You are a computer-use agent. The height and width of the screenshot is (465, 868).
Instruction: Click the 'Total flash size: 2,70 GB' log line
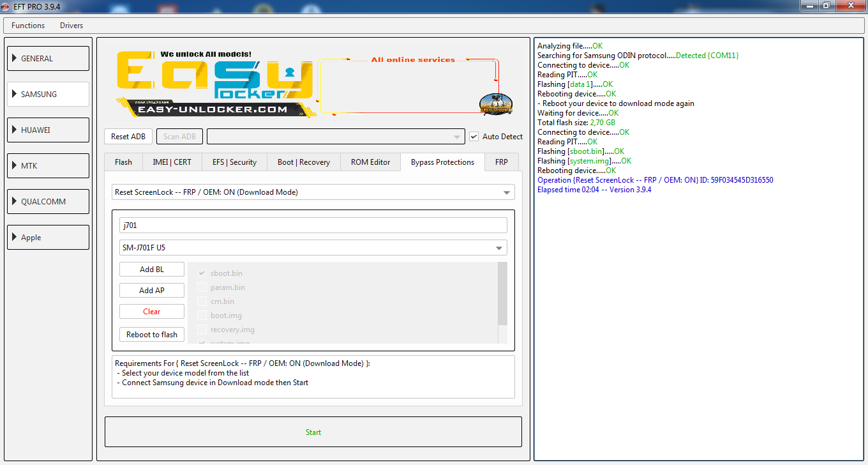576,123
